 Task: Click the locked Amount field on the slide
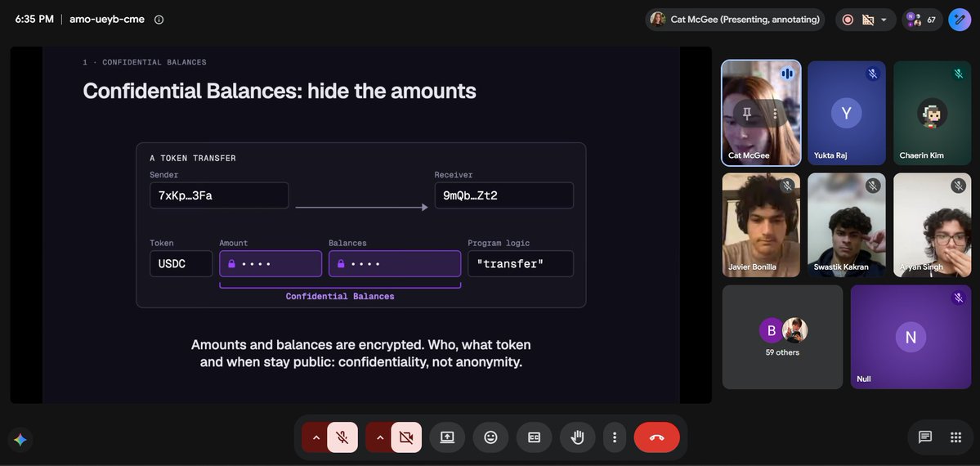(271, 263)
